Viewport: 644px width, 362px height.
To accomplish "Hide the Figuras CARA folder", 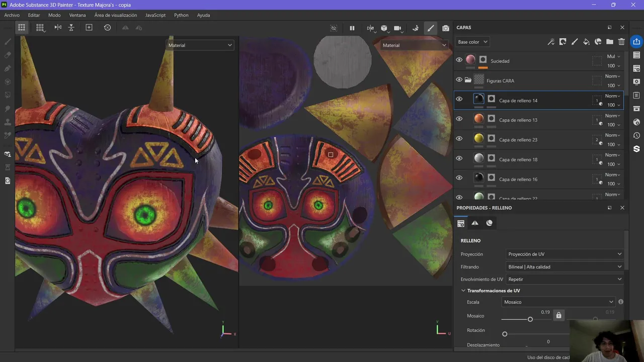I will pyautogui.click(x=459, y=79).
